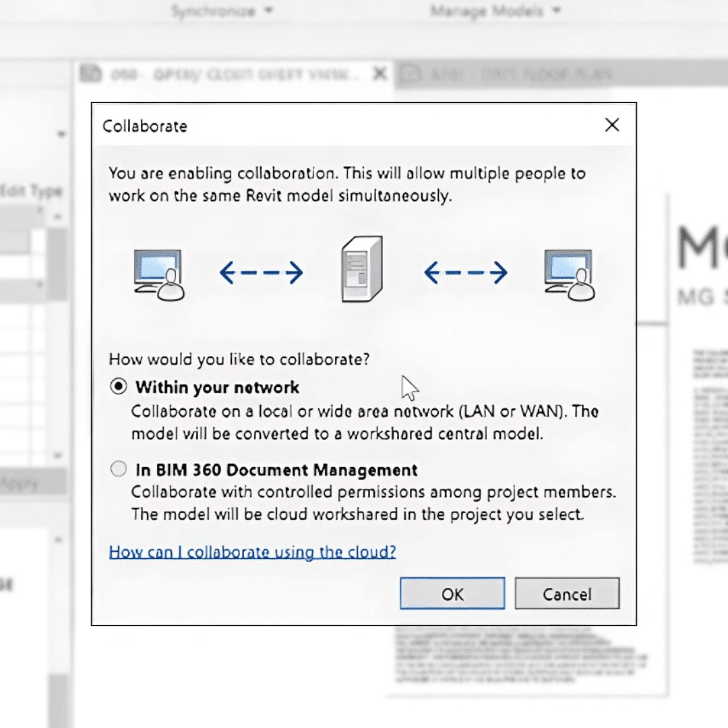Close the Collaborate dialog with X
The image size is (728, 728).
611,125
